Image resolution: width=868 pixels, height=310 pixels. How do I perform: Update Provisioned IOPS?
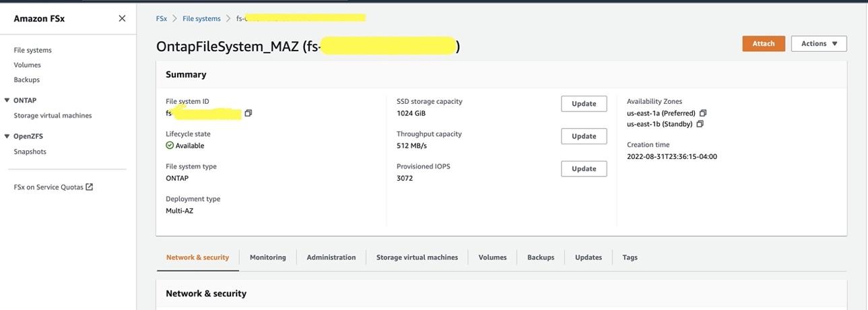coord(584,168)
